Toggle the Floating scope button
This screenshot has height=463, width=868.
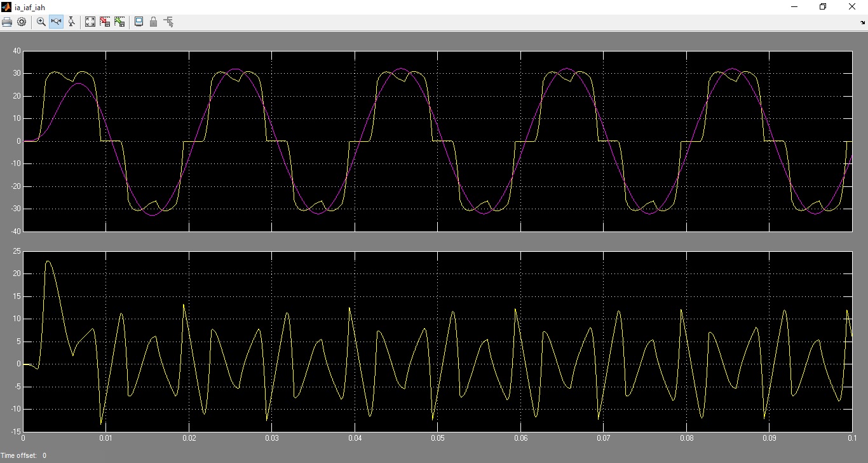tap(139, 22)
